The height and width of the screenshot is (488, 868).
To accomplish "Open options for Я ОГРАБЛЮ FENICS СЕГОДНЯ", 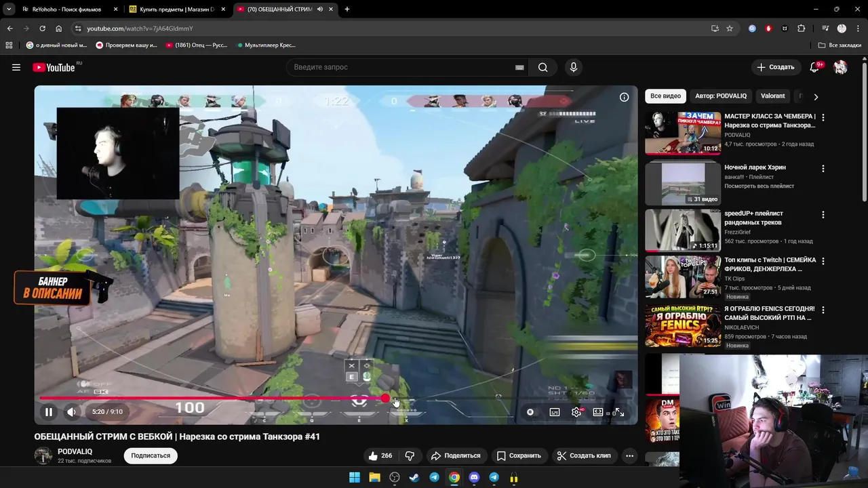I will click(x=823, y=310).
